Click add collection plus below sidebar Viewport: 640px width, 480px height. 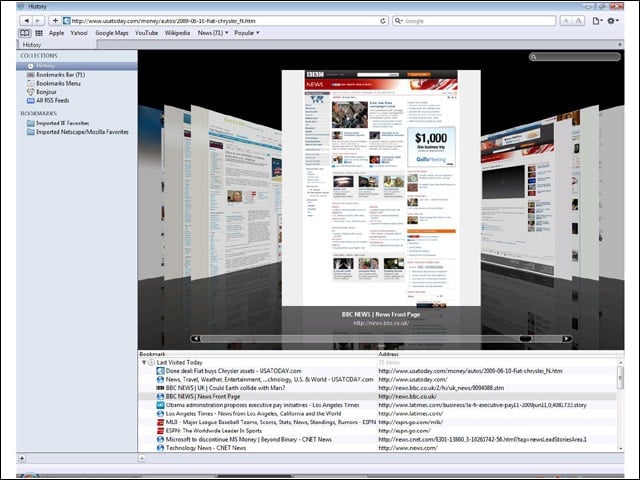click(22, 458)
